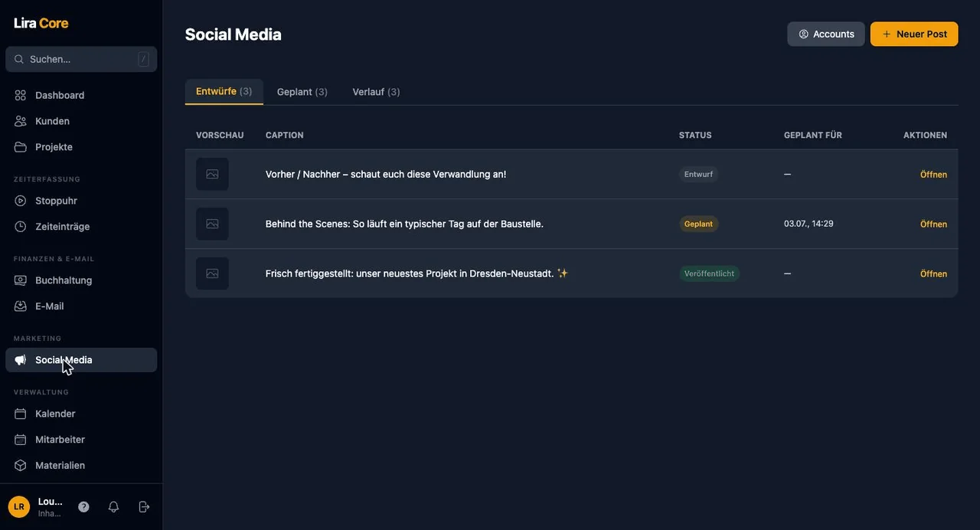The image size is (980, 530).
Task: Focus the Suchen search field
Action: 81,59
